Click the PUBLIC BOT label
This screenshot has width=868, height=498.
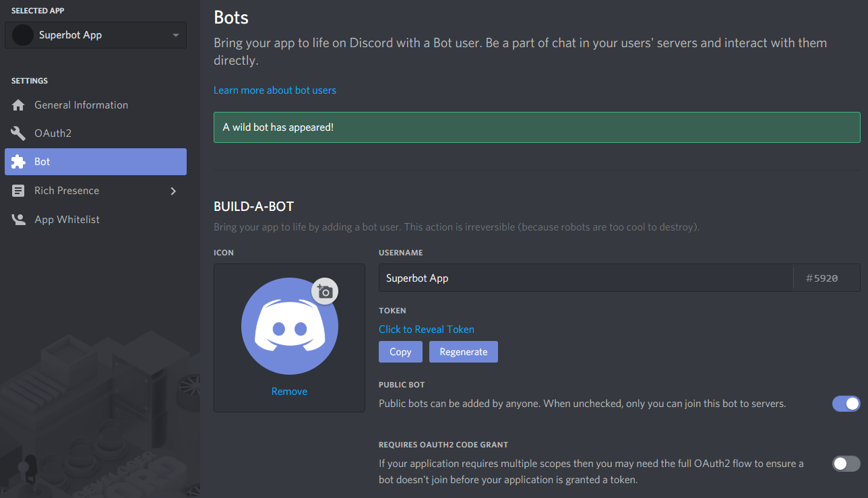point(402,385)
